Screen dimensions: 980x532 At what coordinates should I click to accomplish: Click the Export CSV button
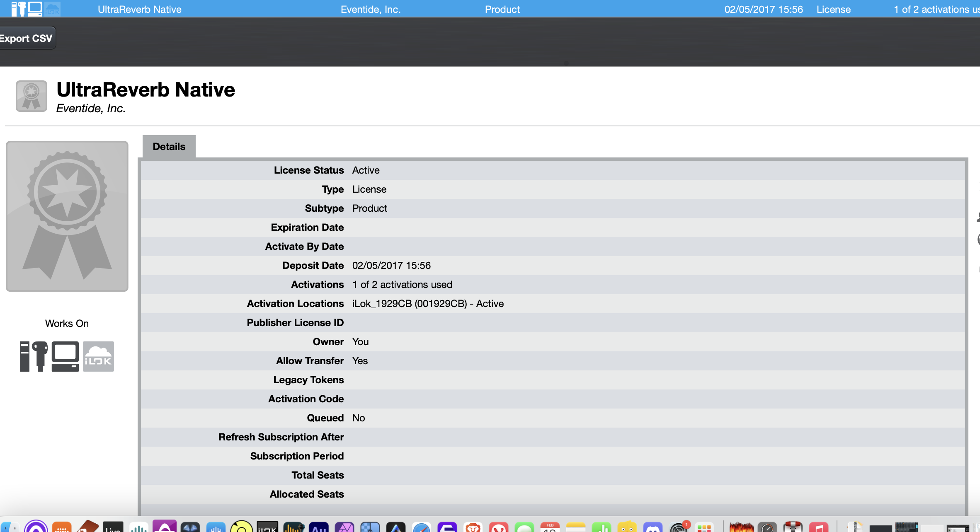27,38
